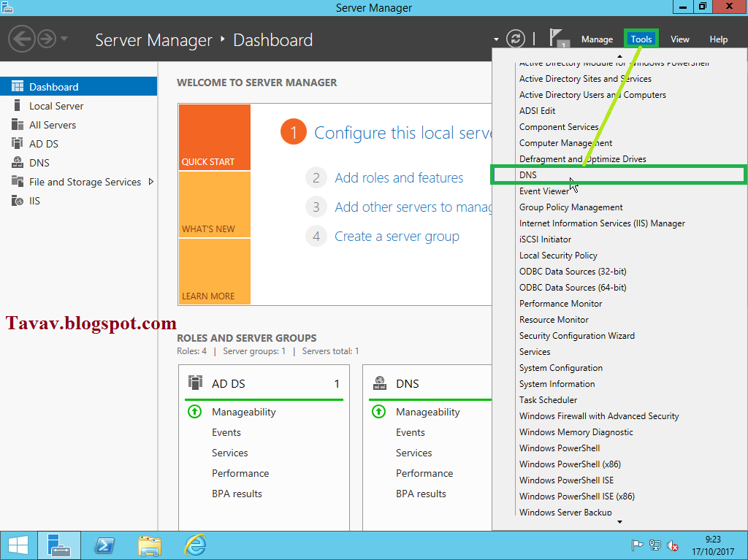Launch PowerShell from the taskbar
Screen dimensions: 748x560
click(x=104, y=545)
